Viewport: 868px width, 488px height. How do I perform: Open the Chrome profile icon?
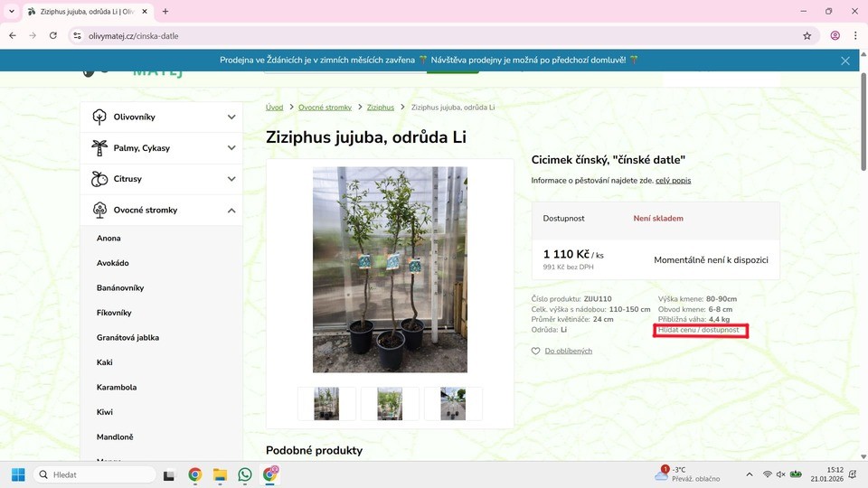coord(835,35)
